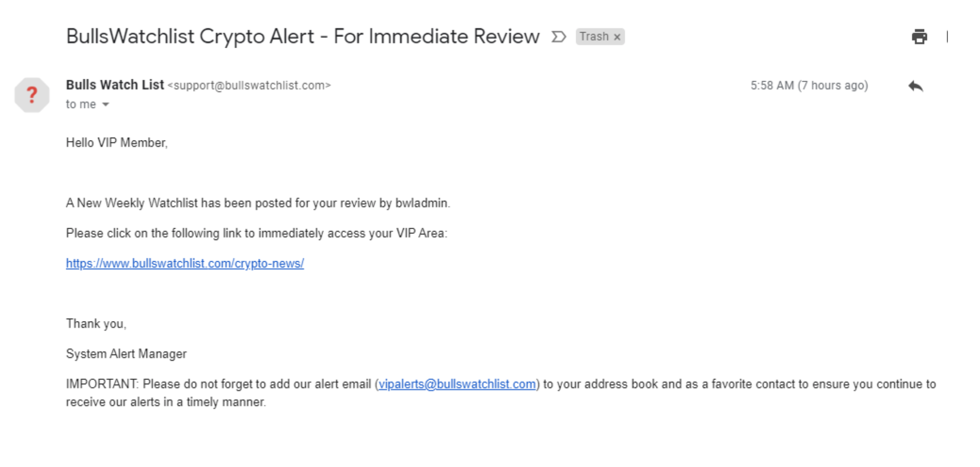The height and width of the screenshot is (467, 980).
Task: Click the unknown sender avatar with question mark
Action: pos(32,95)
